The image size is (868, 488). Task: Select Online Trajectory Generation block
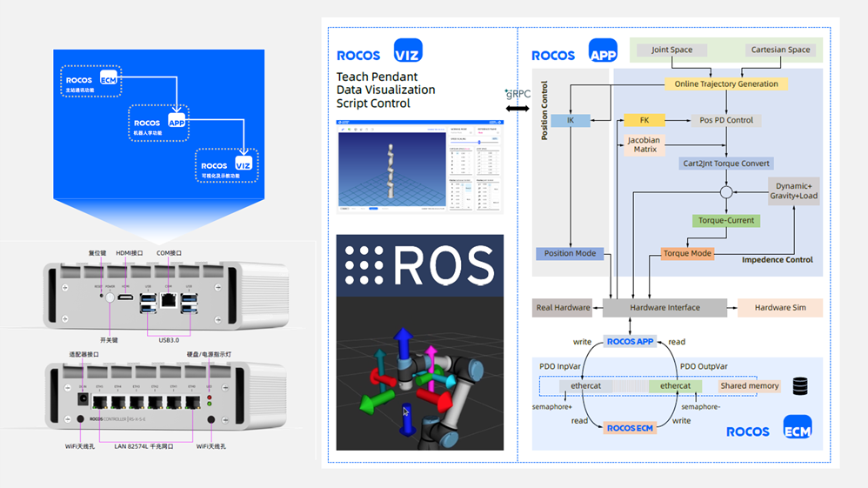point(725,84)
